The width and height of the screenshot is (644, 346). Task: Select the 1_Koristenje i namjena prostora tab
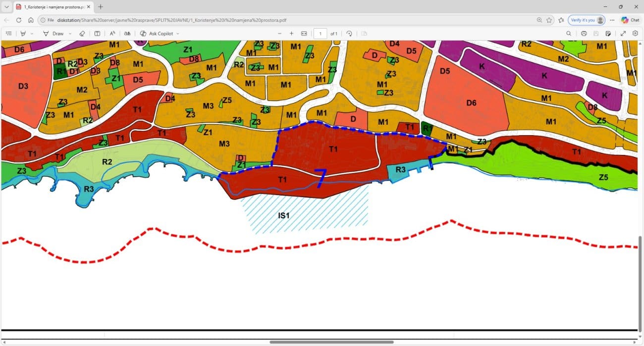point(50,7)
